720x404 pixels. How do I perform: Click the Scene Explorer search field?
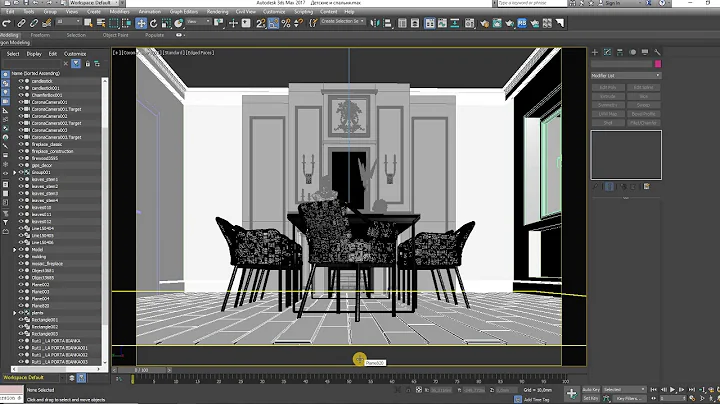click(x=32, y=64)
